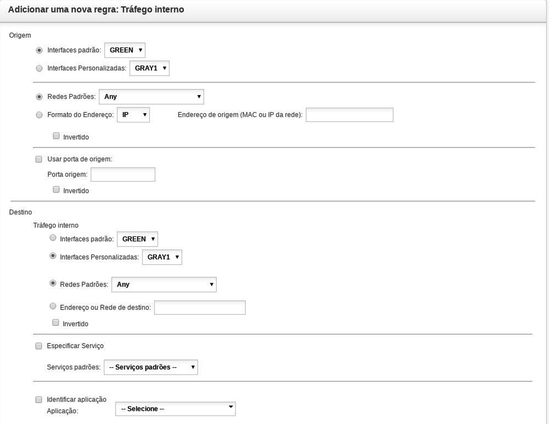Toggle Invertido checkbox under Porta origem
549x424 pixels.
(x=56, y=190)
